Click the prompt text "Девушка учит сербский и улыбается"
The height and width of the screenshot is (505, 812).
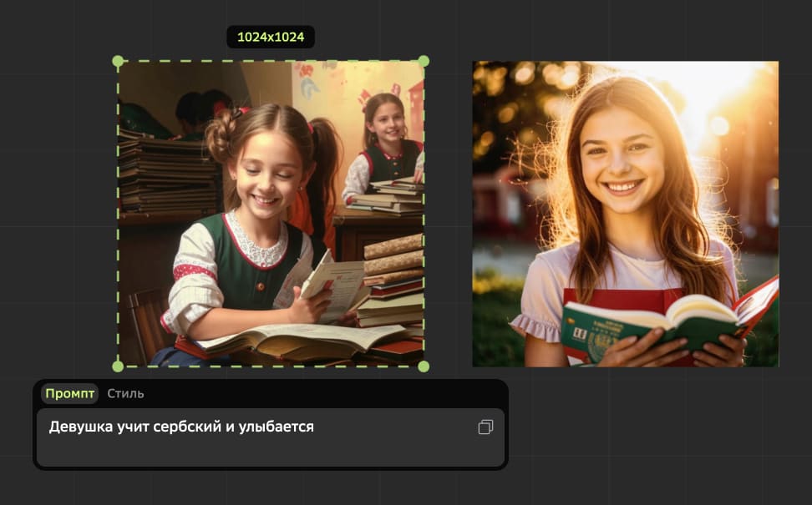coord(181,427)
